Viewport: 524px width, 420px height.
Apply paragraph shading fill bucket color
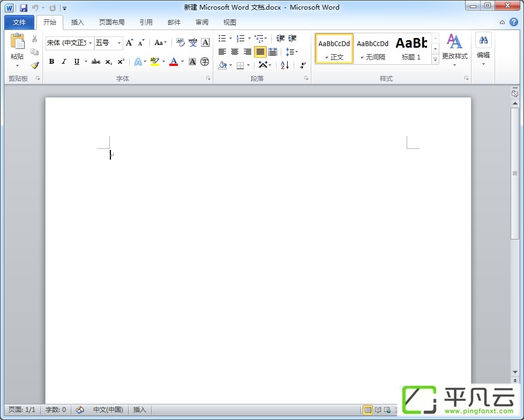(x=222, y=65)
